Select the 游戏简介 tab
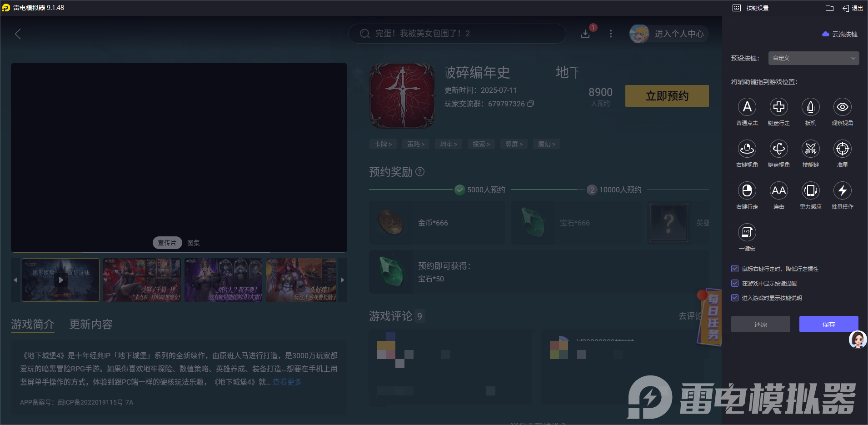The width and height of the screenshot is (868, 425). 33,324
